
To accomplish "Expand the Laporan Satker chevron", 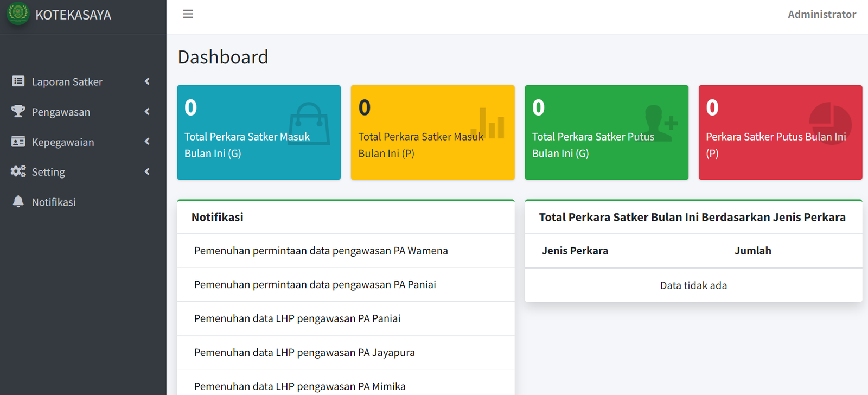I will [147, 81].
